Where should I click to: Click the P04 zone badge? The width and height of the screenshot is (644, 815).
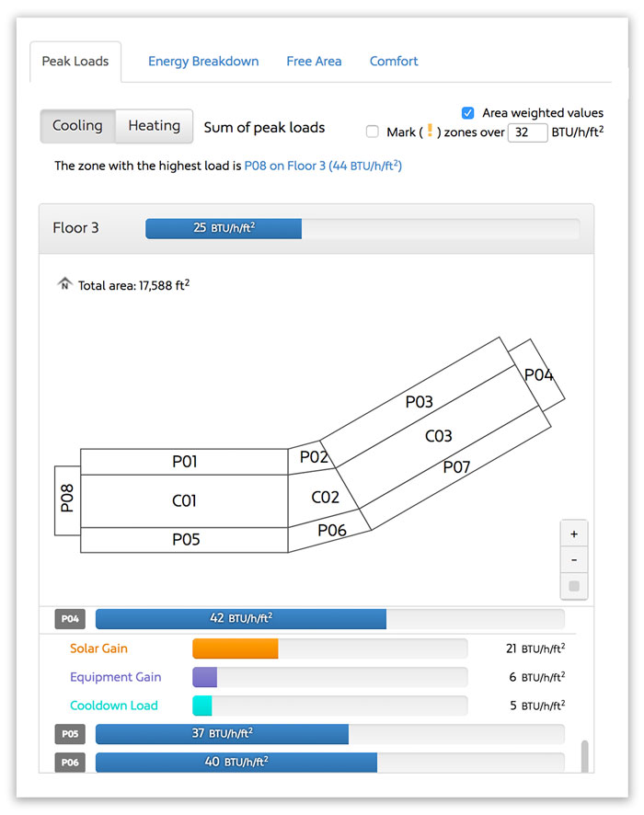[x=71, y=619]
